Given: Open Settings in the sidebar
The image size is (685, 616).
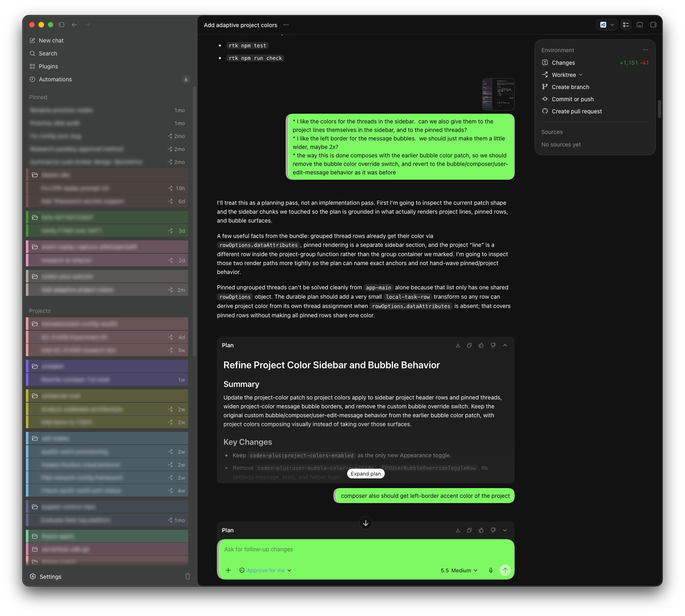Looking at the screenshot, I should click(x=46, y=577).
